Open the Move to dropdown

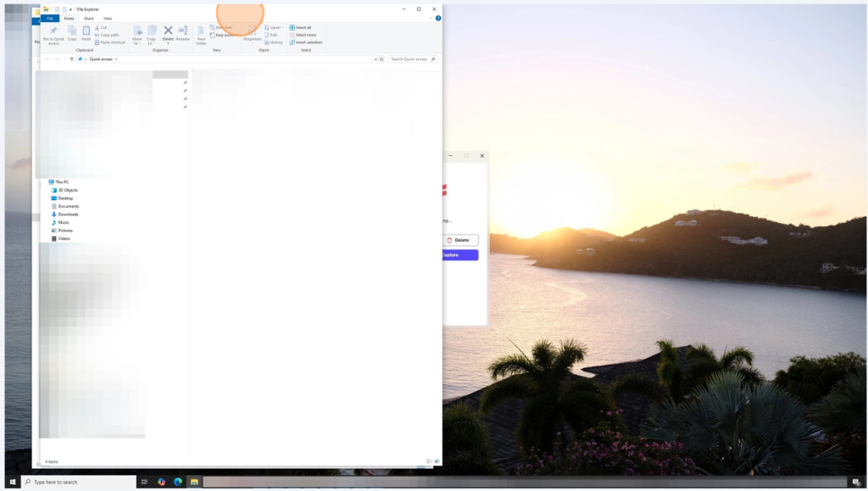point(137,34)
